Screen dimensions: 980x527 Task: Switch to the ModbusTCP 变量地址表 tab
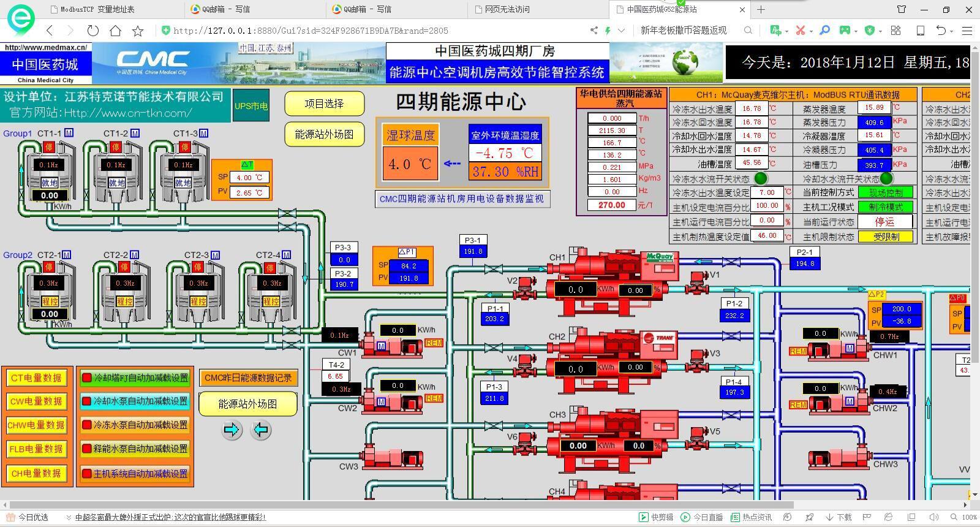[98, 9]
